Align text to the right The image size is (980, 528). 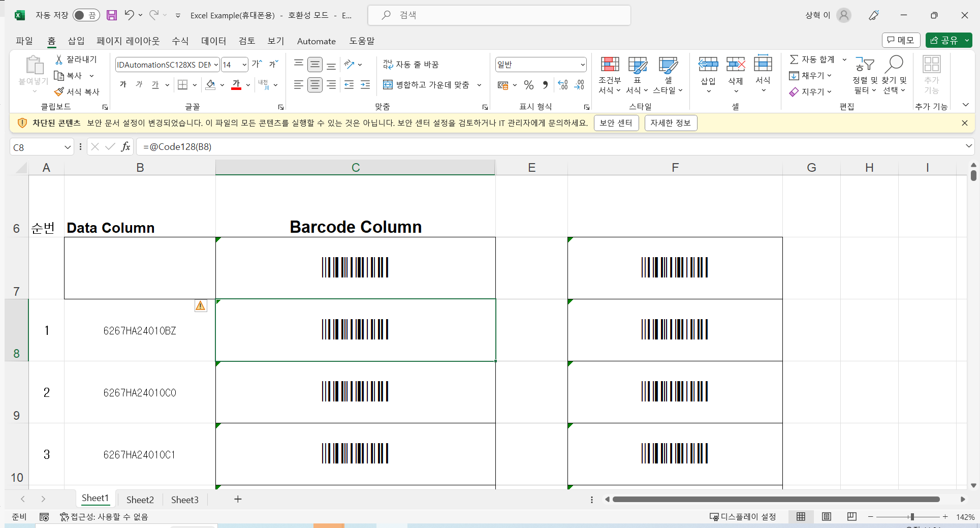[x=331, y=85]
